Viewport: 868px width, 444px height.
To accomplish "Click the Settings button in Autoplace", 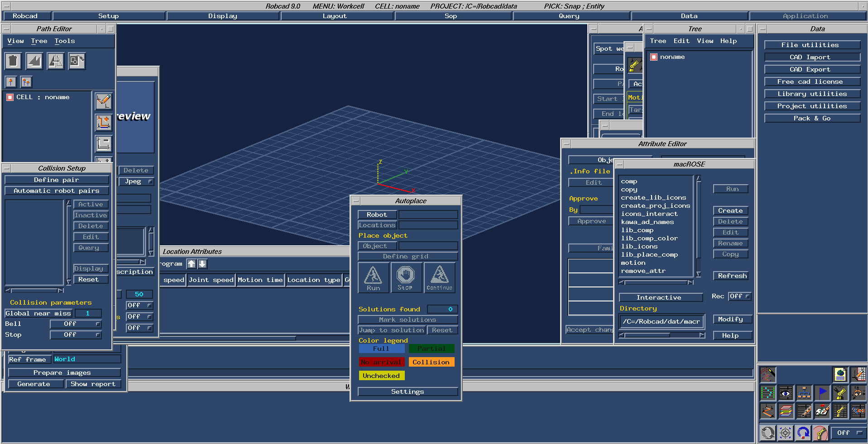I will (x=408, y=392).
